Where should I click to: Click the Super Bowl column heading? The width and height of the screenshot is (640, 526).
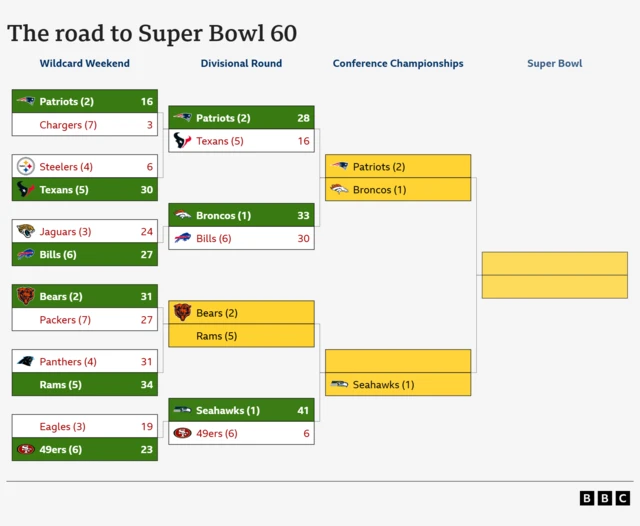pyautogui.click(x=554, y=63)
